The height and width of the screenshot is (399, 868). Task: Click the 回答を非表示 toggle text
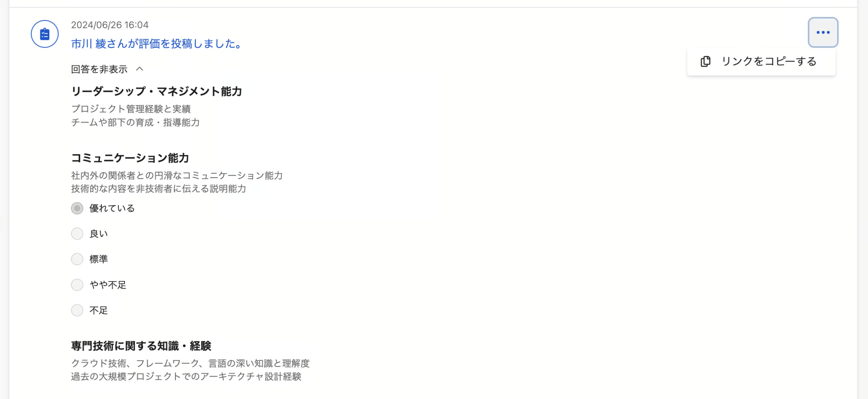click(x=99, y=69)
